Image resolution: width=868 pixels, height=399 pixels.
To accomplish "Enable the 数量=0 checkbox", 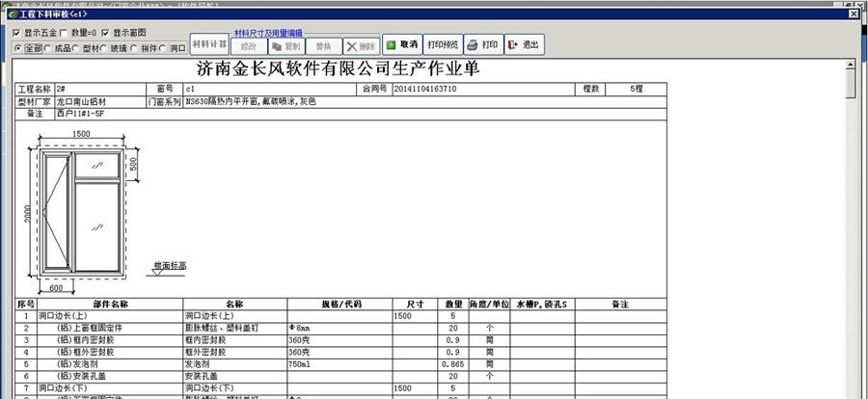I will [x=63, y=33].
